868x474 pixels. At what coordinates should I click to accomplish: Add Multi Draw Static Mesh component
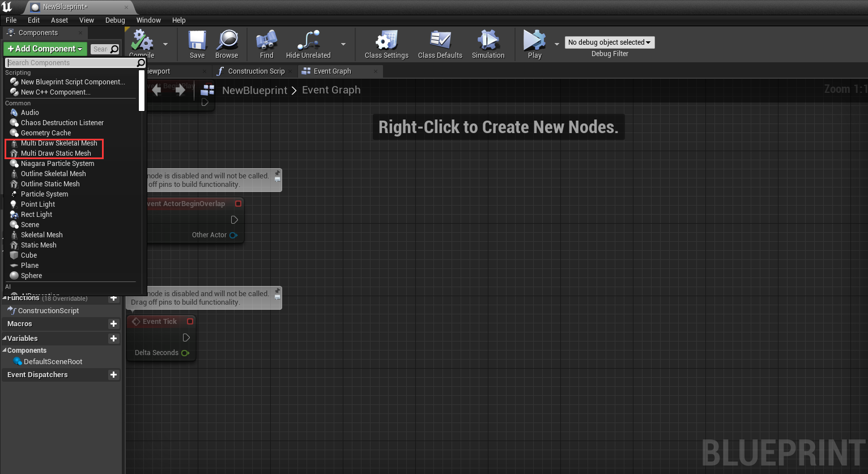(56, 153)
